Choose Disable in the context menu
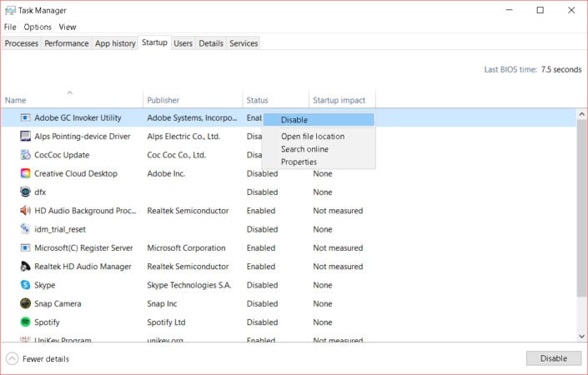Image resolution: width=588 pixels, height=375 pixels. point(319,120)
